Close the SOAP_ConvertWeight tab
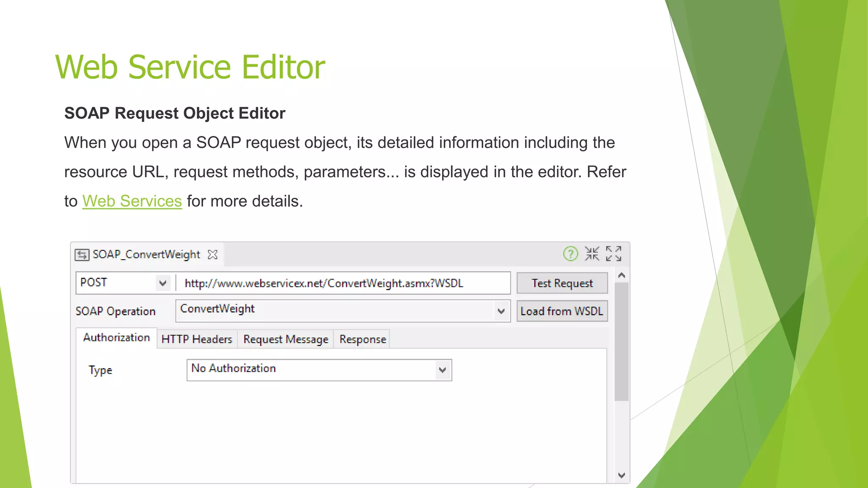This screenshot has height=488, width=868. click(213, 255)
